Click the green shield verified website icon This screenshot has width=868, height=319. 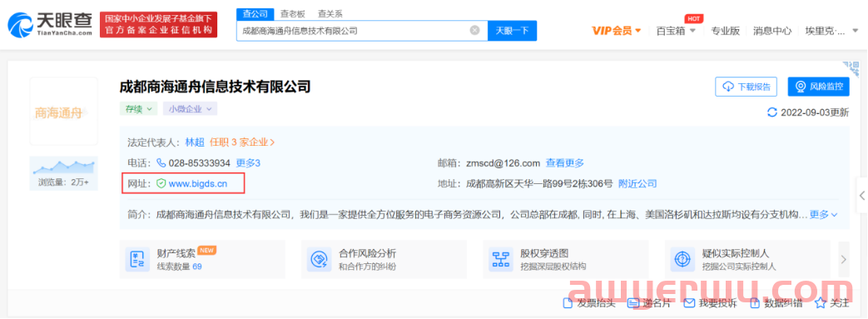tap(161, 183)
